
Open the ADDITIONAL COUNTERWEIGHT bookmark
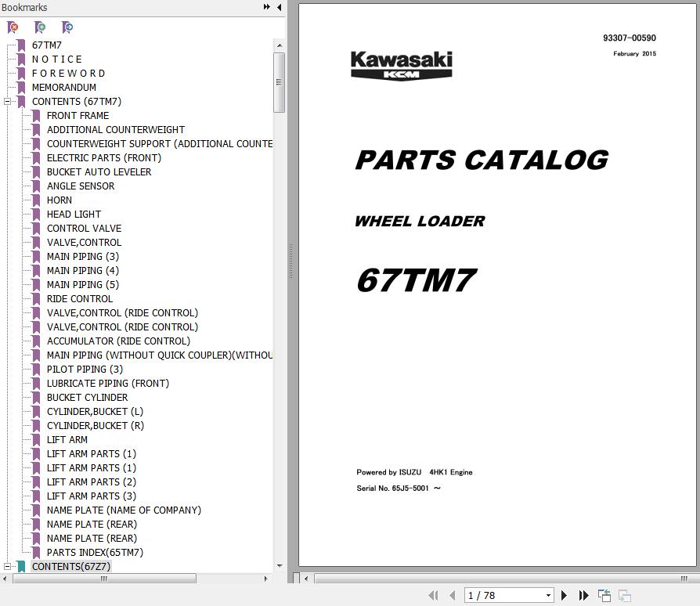pos(116,130)
